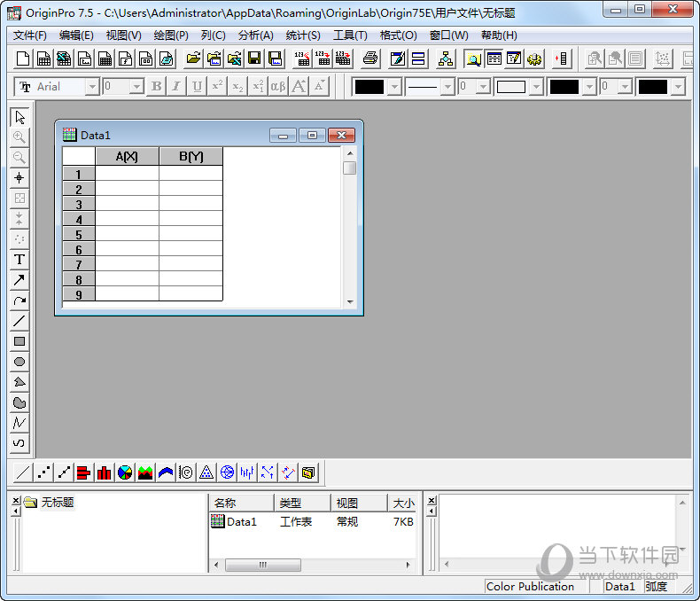Open the line style dropdown

pos(447,87)
